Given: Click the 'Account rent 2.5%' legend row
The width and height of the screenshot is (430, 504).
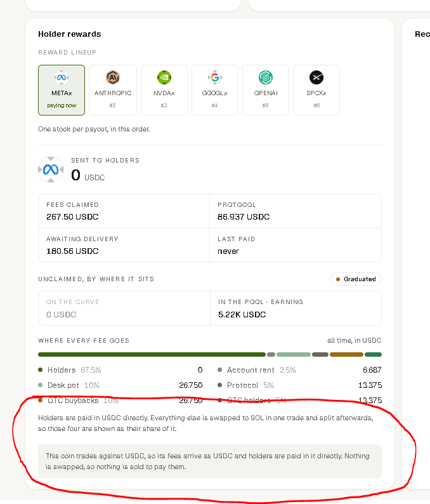Looking at the screenshot, I should (x=299, y=370).
